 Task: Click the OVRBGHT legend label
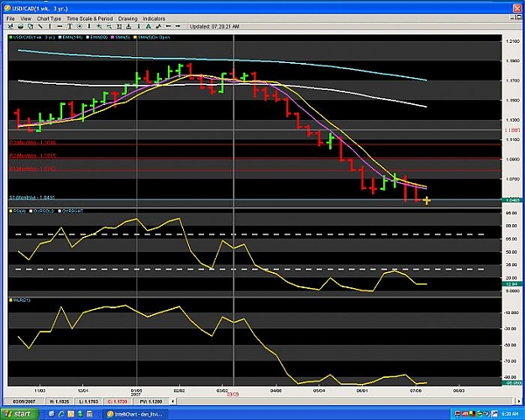click(72, 211)
